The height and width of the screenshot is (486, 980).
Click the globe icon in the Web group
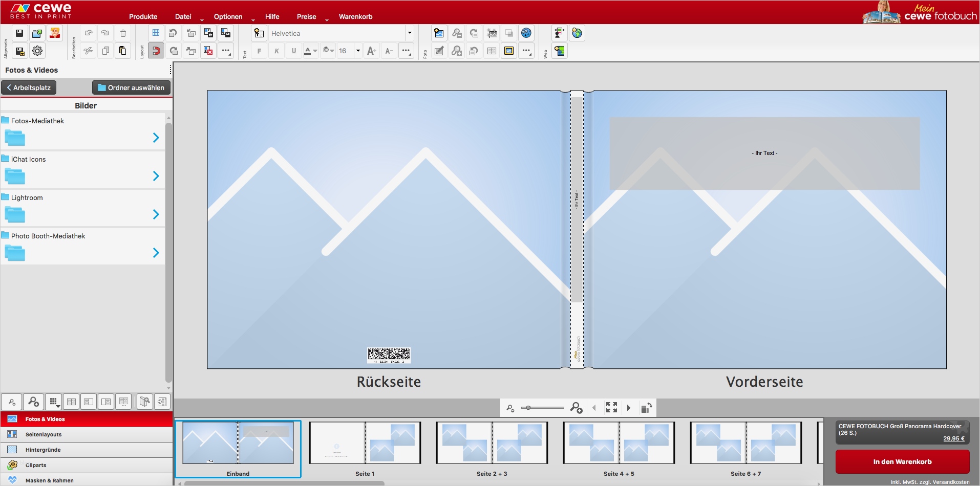577,33
